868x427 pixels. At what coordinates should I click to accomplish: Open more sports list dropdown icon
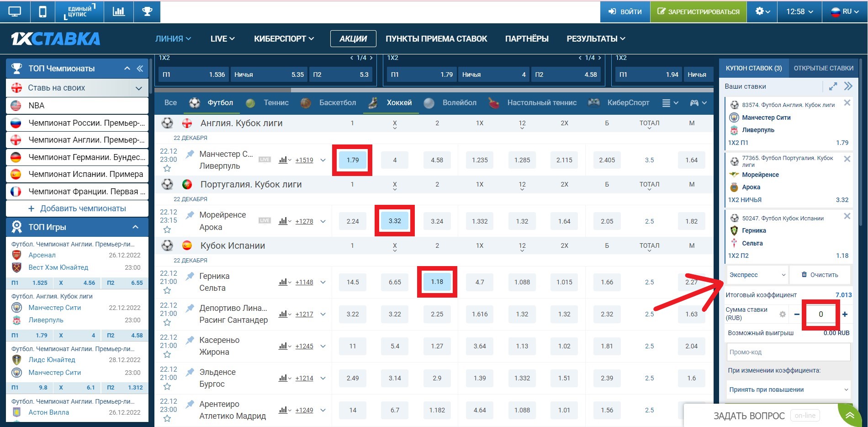click(670, 103)
